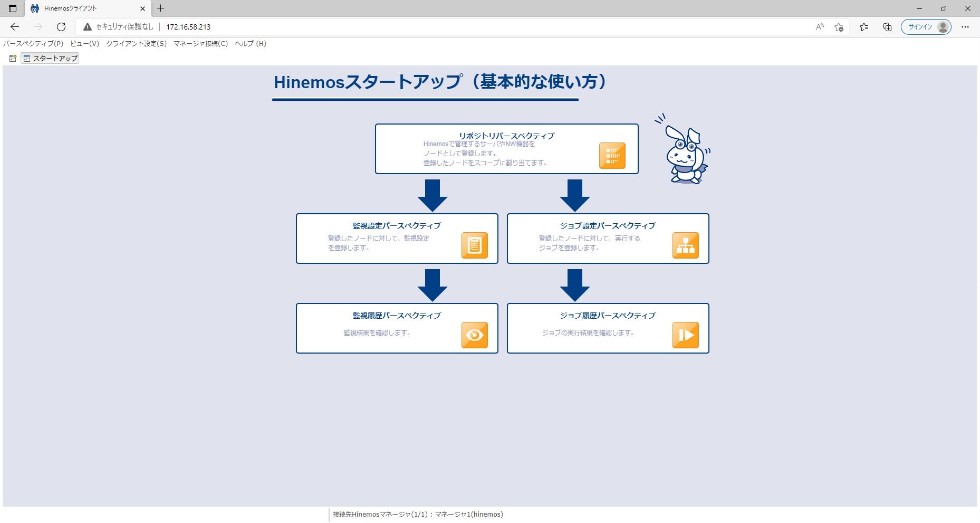Click the 監視結果を確認します description text
This screenshot has width=980, height=523.
pyautogui.click(x=377, y=332)
